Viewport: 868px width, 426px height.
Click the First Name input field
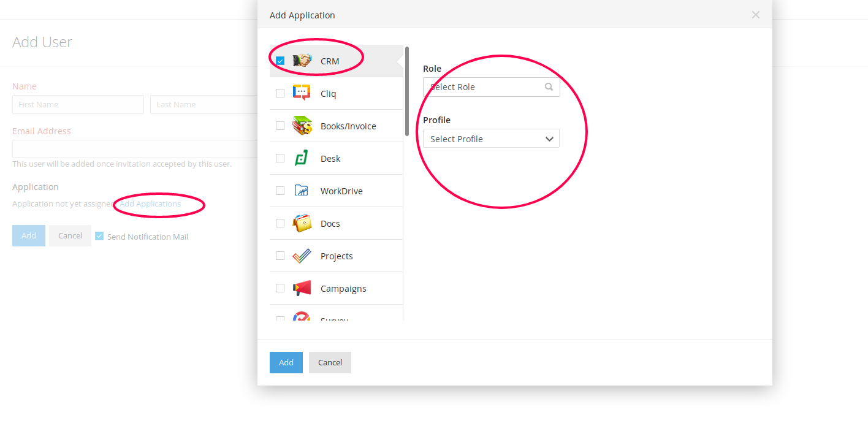coord(78,104)
